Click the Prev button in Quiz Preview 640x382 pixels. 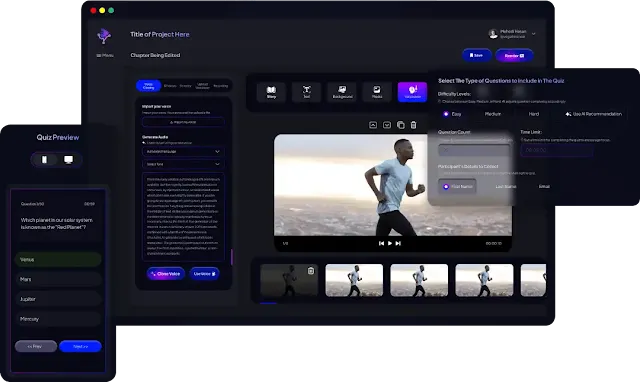click(36, 346)
